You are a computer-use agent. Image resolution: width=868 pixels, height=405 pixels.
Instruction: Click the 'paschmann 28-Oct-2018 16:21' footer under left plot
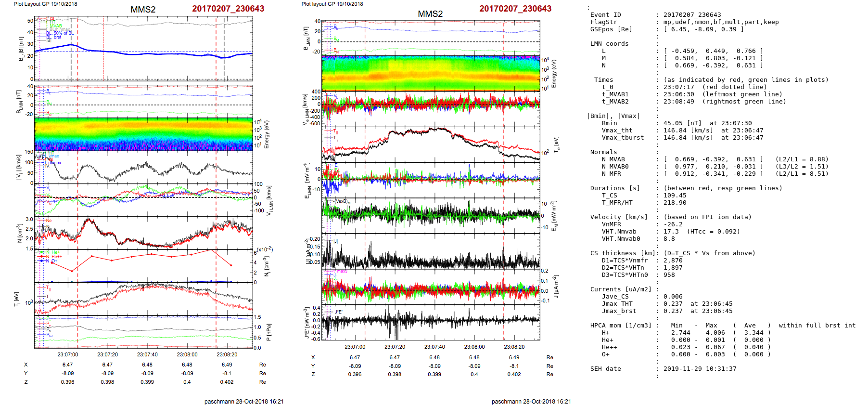pos(244,401)
